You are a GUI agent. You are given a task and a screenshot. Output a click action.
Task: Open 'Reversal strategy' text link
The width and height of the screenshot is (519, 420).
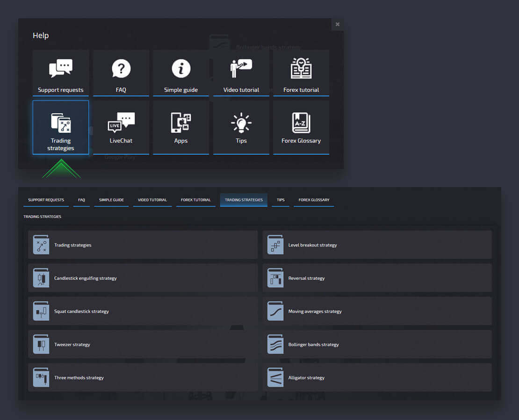(x=307, y=278)
